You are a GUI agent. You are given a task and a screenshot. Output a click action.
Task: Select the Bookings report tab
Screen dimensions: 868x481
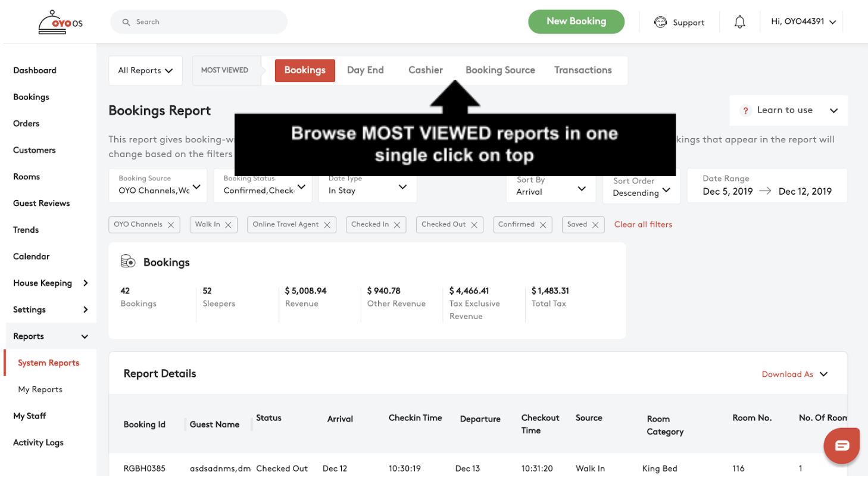tap(305, 70)
